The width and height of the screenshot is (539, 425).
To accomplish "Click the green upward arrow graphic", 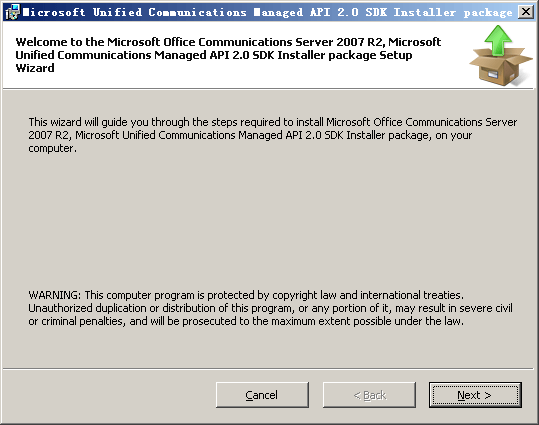I will coord(498,40).
